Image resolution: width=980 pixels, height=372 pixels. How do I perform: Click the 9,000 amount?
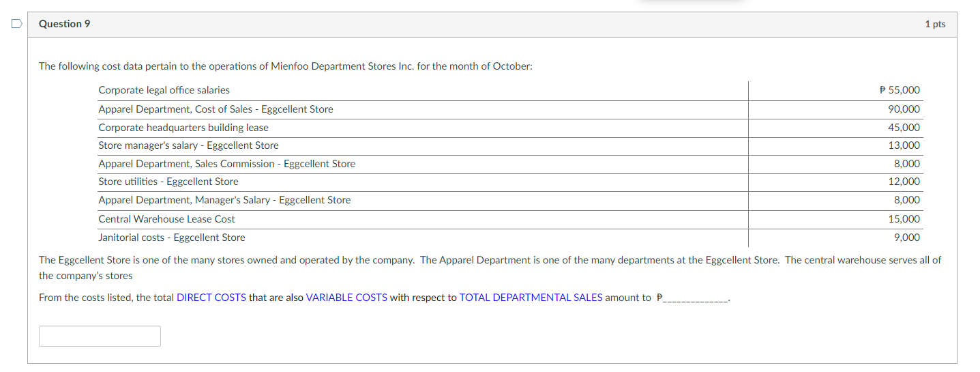(906, 238)
